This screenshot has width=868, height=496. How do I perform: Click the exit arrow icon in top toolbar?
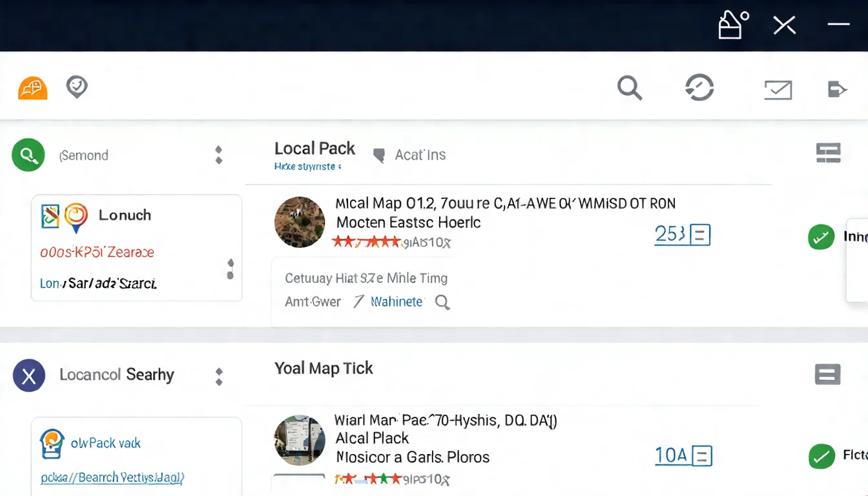click(837, 89)
